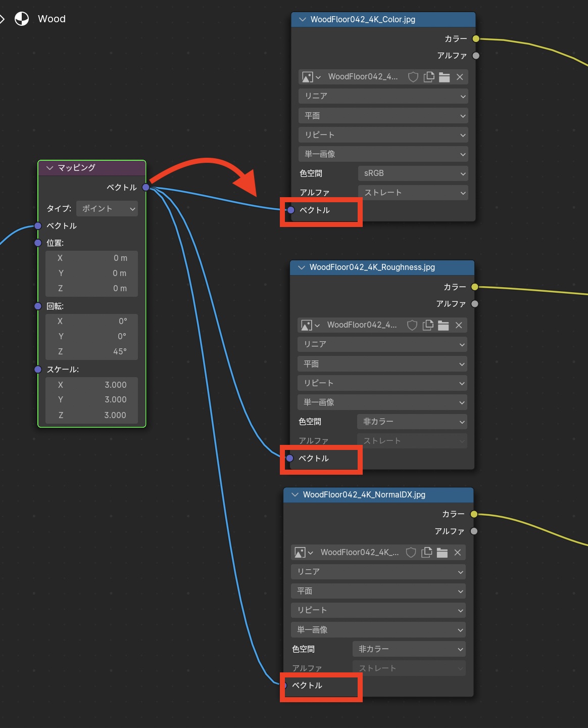588x728 pixels.
Task: Open リピート extension dropdown in NormalDX node
Action: [378, 610]
